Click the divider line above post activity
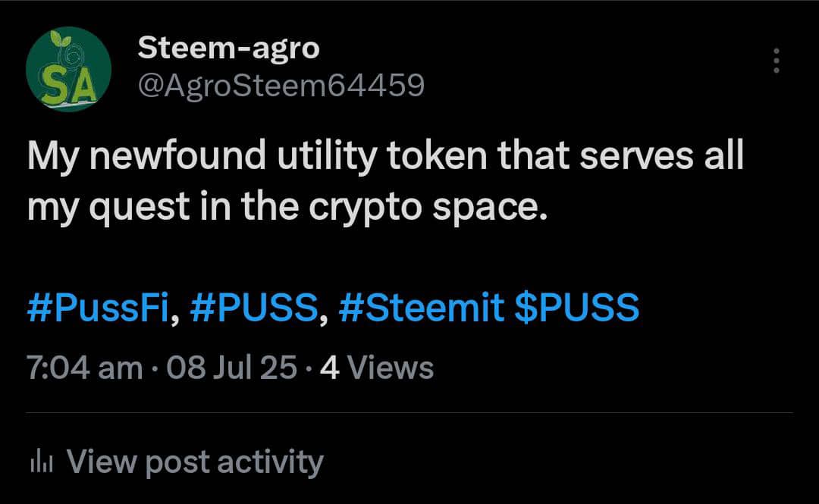 [409, 413]
